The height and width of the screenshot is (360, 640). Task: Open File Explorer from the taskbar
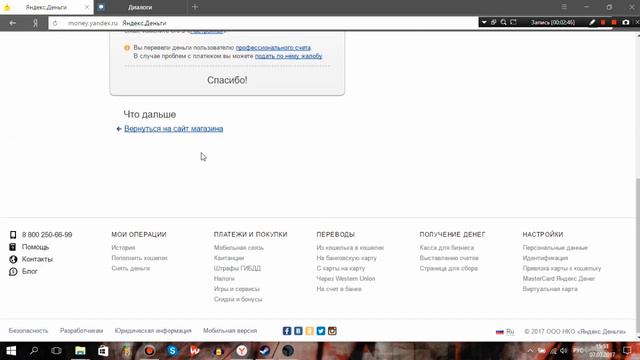point(80,351)
